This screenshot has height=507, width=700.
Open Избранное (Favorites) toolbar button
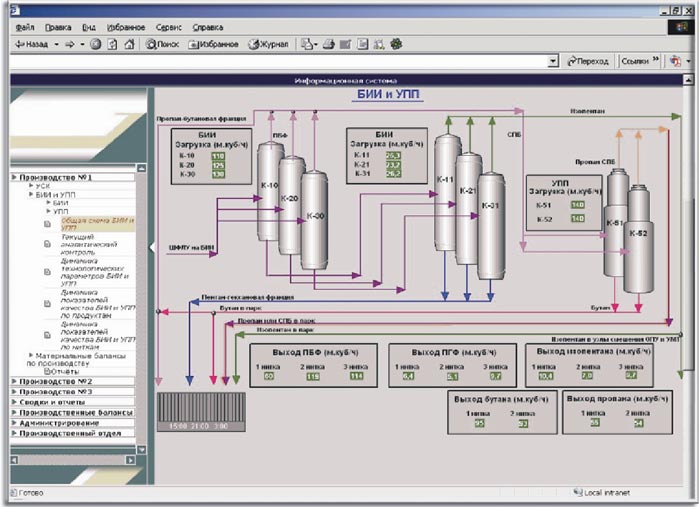[x=213, y=44]
